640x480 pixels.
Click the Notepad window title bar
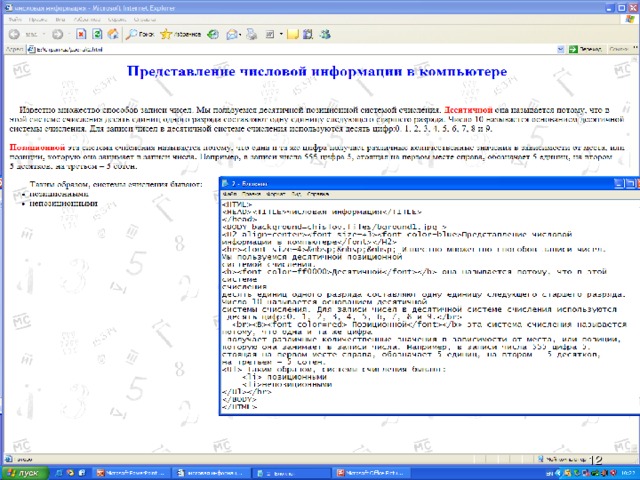[x=400, y=183]
